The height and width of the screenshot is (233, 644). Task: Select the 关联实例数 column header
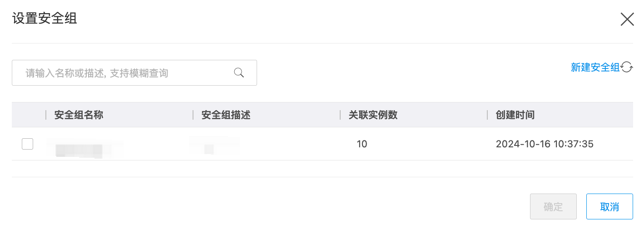[373, 115]
